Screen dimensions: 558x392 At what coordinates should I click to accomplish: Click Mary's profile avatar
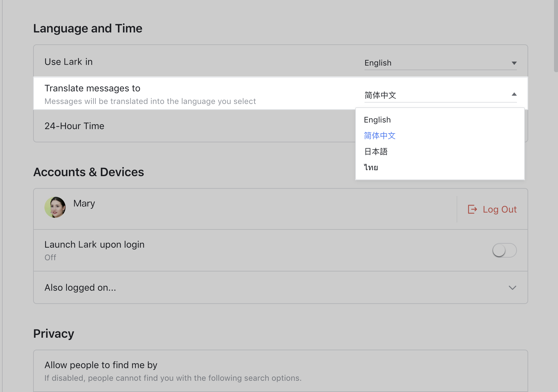click(55, 207)
